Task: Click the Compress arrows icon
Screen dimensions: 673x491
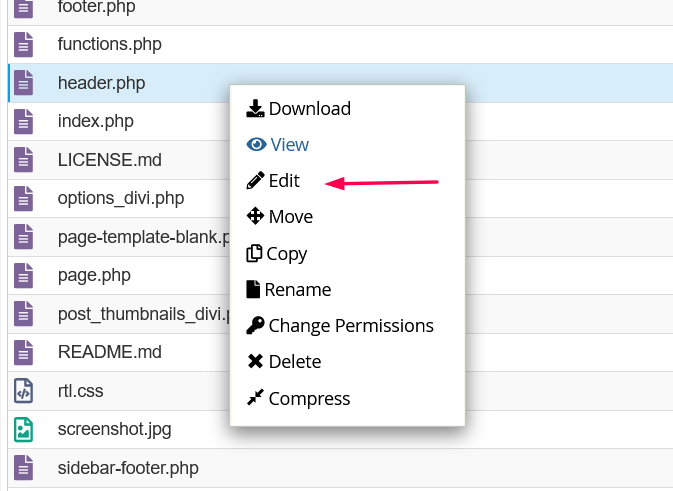Action: click(x=255, y=397)
